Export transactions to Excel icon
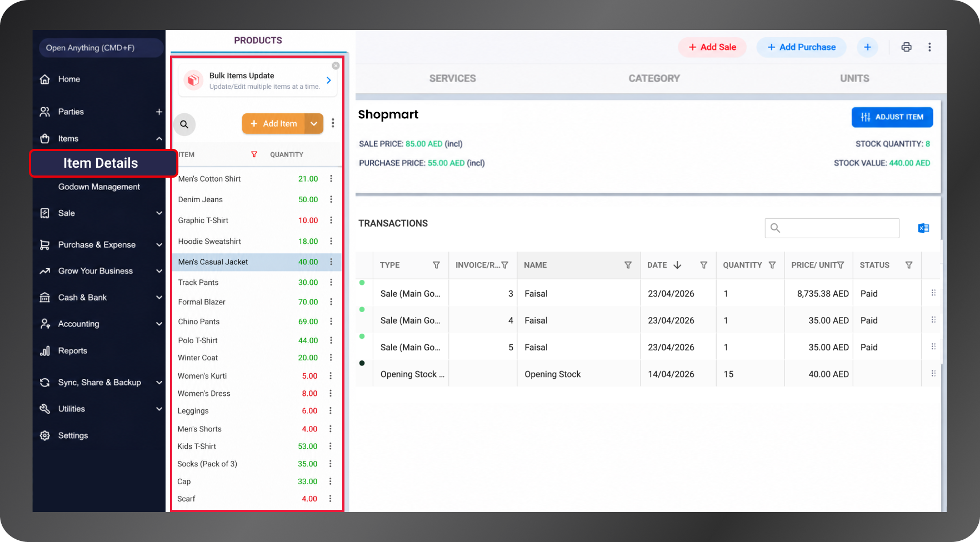The image size is (980, 542). tap(923, 228)
